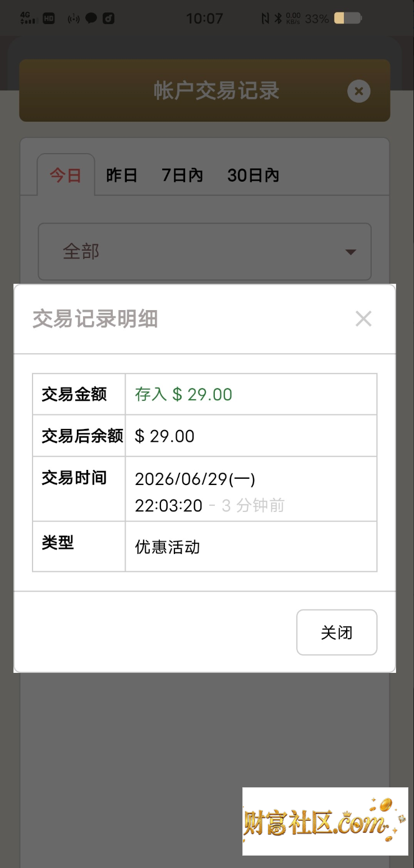Tap the NFC status icon
Viewport: 414px width, 868px height.
pyautogui.click(x=265, y=19)
